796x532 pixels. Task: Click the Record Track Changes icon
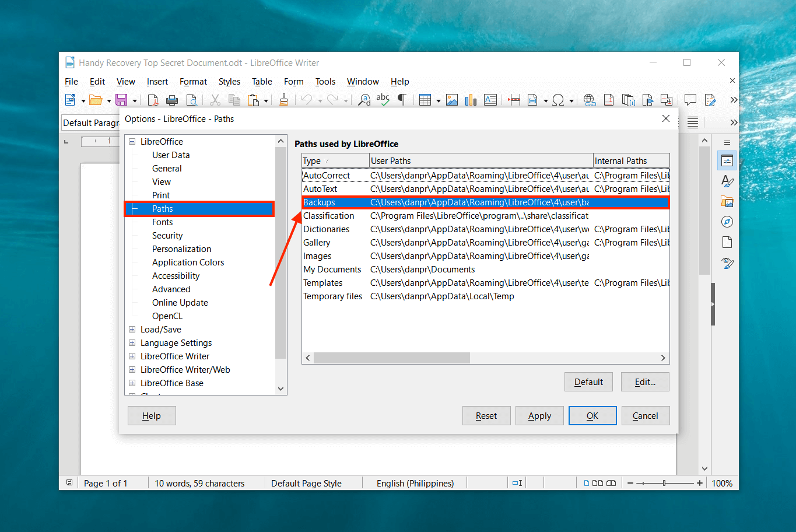[710, 100]
